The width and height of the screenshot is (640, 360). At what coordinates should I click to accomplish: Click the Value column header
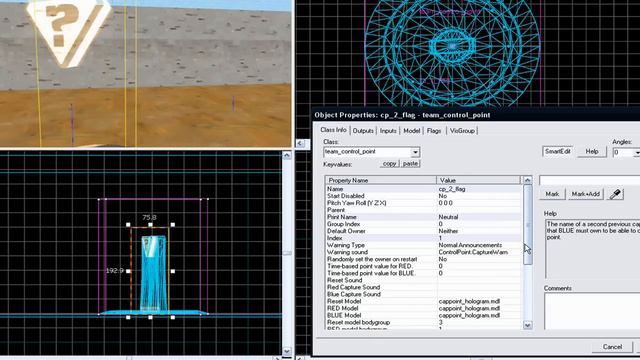coord(478,180)
